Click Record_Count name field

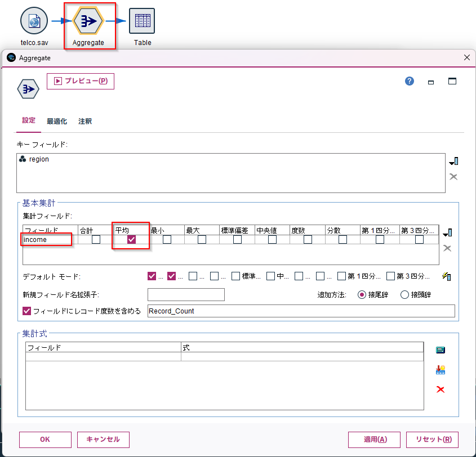[x=301, y=311]
